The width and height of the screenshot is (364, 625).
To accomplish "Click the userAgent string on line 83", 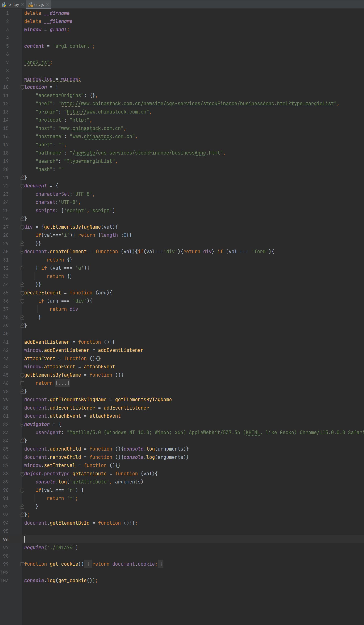I will pyautogui.click(x=215, y=433).
